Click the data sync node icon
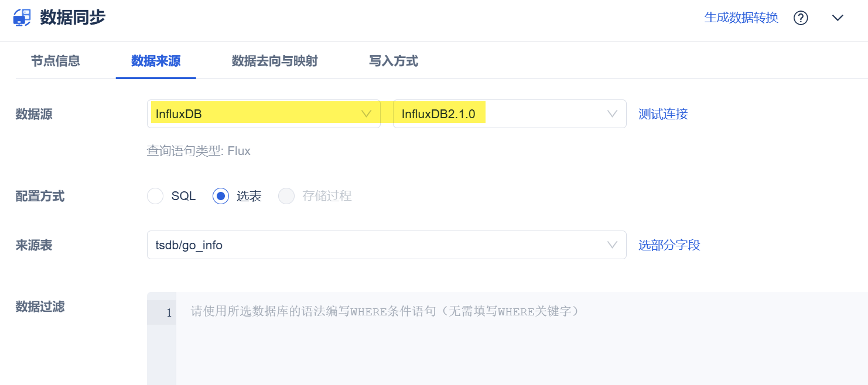This screenshot has width=868, height=385. pos(22,18)
